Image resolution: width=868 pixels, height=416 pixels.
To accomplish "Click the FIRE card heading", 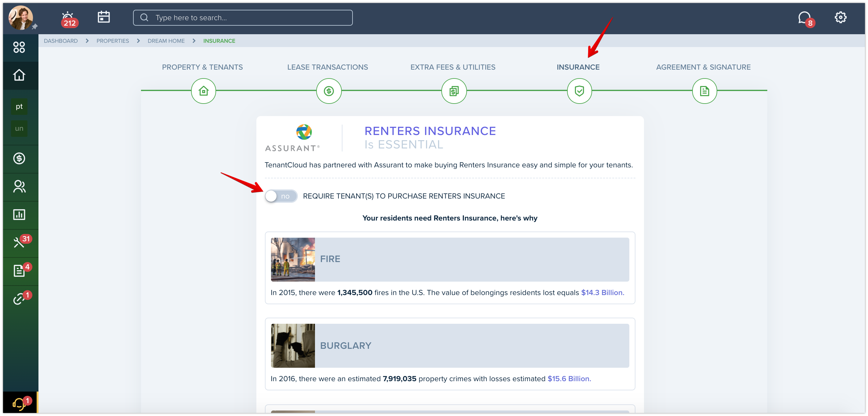I will [x=330, y=259].
